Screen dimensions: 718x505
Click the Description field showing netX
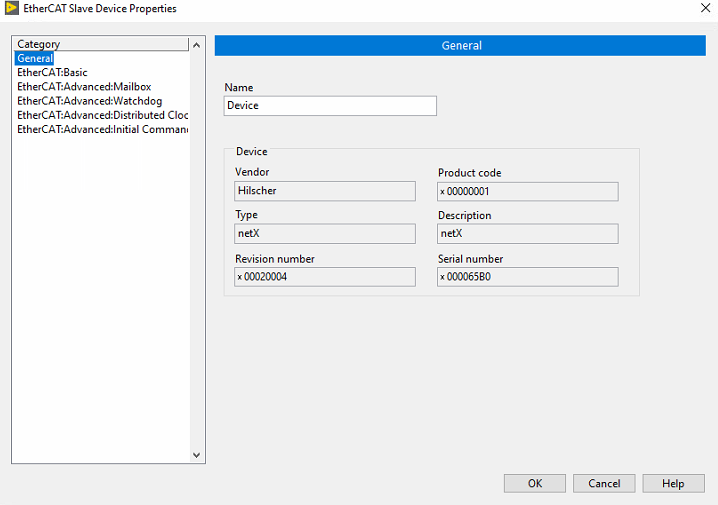pyautogui.click(x=528, y=233)
